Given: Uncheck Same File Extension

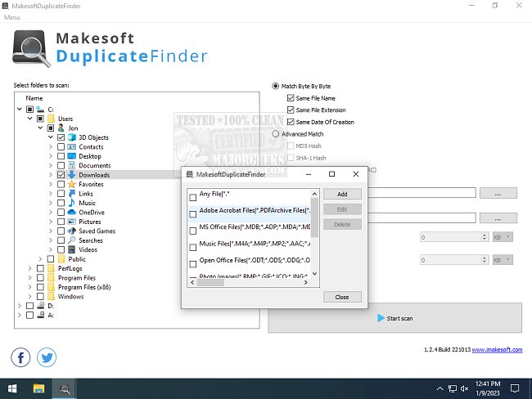Looking at the screenshot, I should (x=291, y=110).
